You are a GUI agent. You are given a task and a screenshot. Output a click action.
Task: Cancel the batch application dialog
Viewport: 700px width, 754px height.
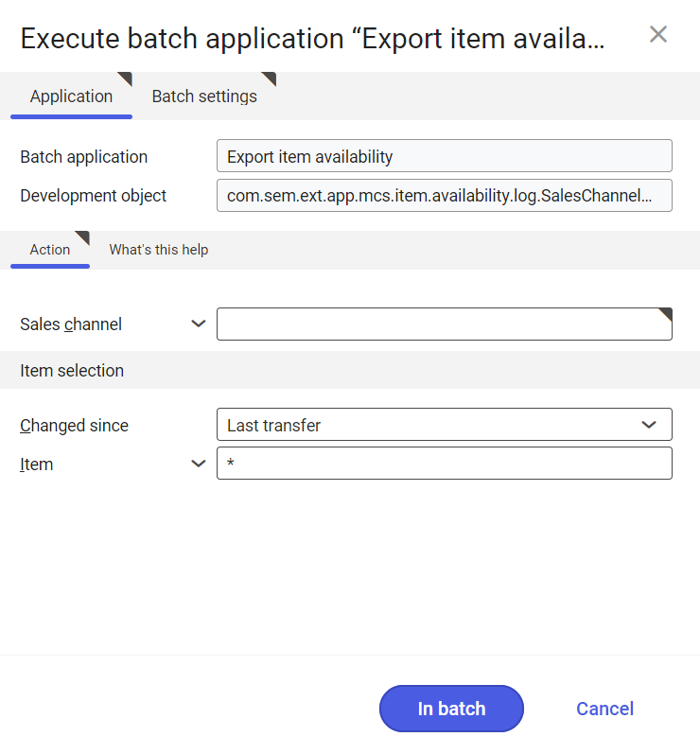pyautogui.click(x=604, y=709)
